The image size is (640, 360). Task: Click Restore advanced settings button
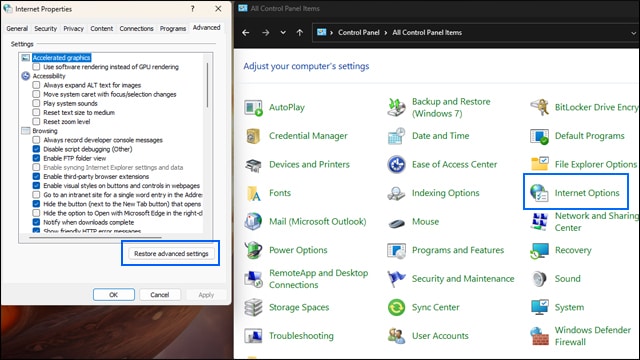[x=171, y=254]
